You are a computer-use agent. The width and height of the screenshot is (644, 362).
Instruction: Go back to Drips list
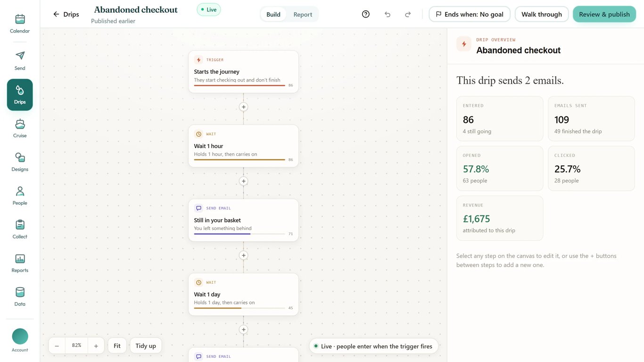[x=66, y=14]
